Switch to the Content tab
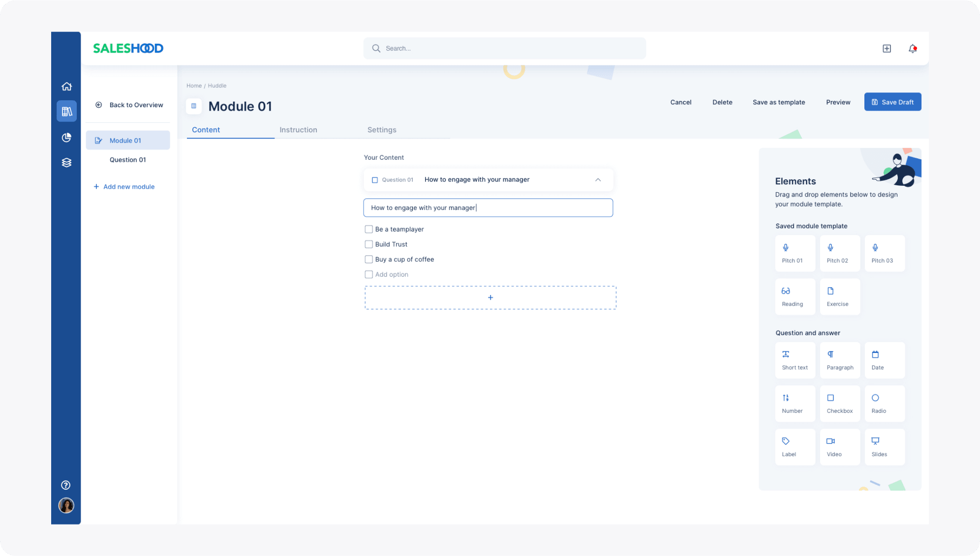The image size is (980, 556). (206, 130)
